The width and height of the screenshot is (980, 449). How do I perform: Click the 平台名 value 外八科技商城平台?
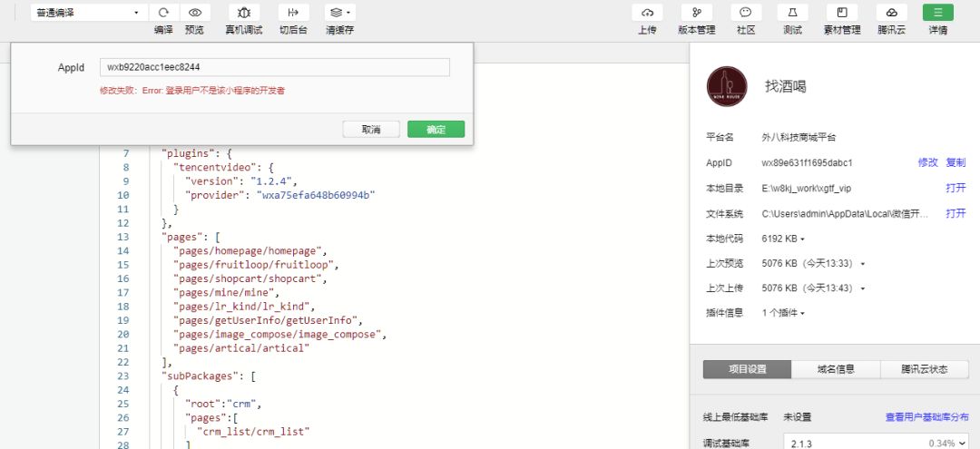pos(799,137)
